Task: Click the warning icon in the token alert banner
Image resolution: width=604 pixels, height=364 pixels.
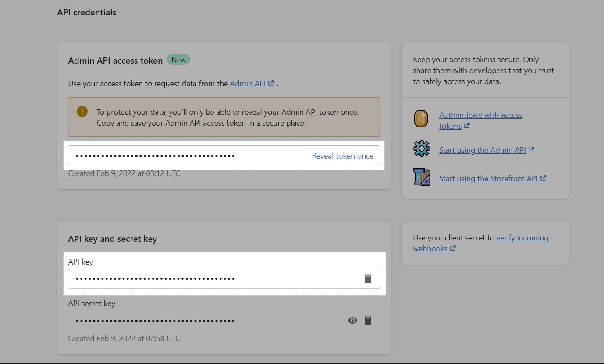Action: [82, 112]
